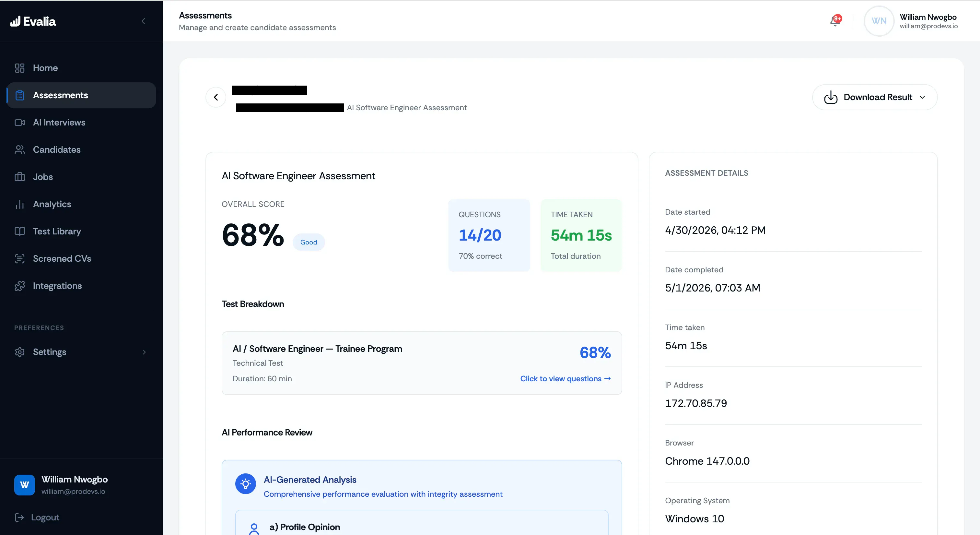Click the Home grid icon
The image size is (980, 535).
[x=19, y=68]
